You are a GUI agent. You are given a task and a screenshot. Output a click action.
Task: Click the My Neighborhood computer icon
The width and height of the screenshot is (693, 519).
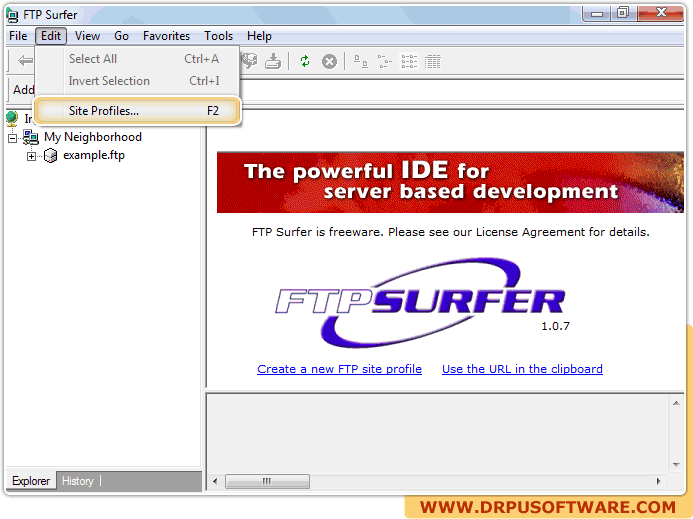click(x=31, y=137)
